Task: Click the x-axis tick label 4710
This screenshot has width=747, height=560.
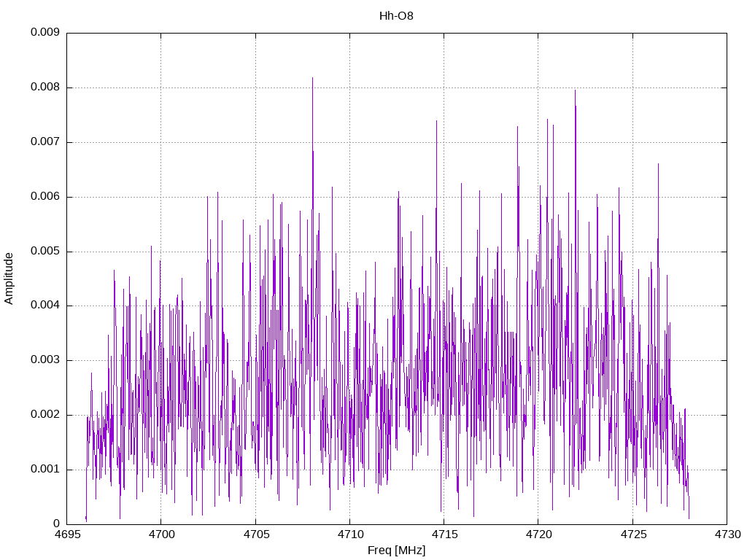Action: (350, 534)
